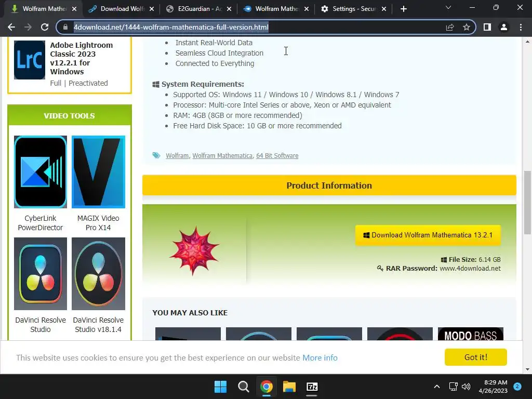Screen dimensions: 532x399
Task: Click the address bar URL
Action: 171,27
